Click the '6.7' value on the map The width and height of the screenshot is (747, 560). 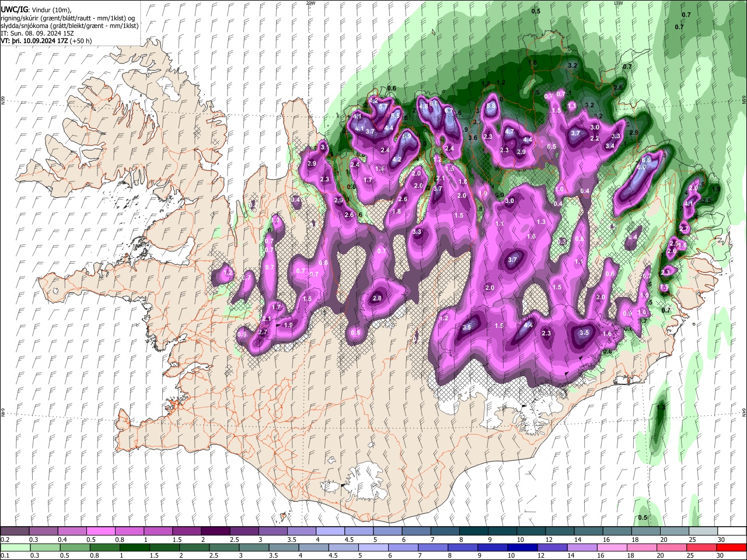click(449, 110)
